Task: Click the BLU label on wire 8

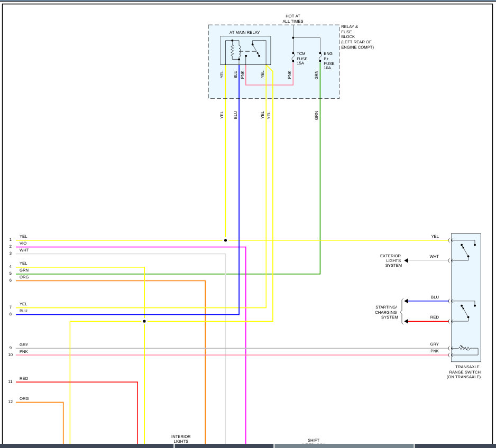Action: (23, 311)
